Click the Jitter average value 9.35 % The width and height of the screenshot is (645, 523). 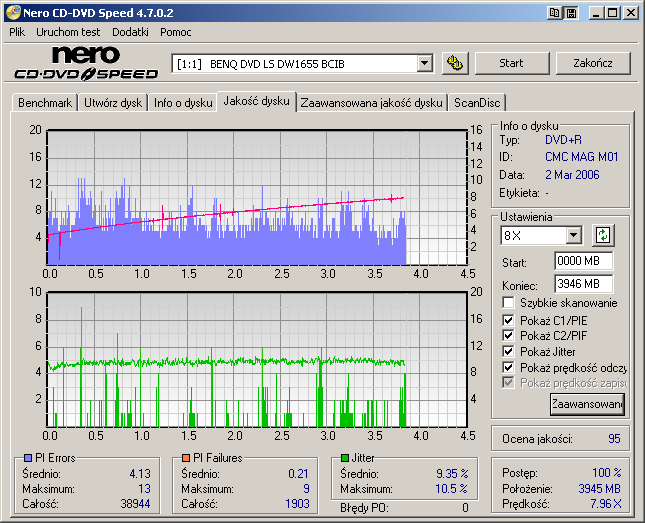click(x=452, y=474)
